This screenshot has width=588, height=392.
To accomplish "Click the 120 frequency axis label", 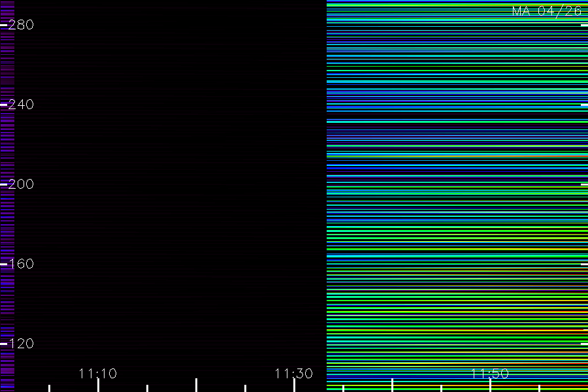I will 21,343.
